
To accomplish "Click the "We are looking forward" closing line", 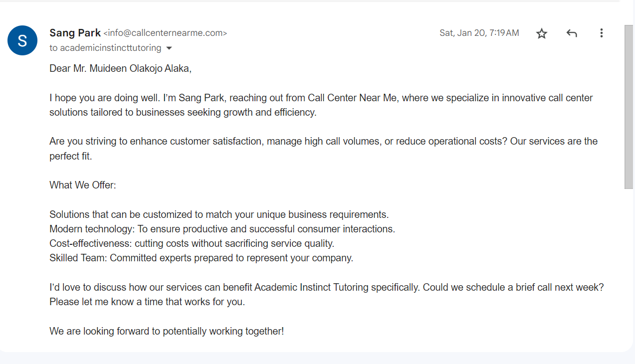I will coord(167,331).
